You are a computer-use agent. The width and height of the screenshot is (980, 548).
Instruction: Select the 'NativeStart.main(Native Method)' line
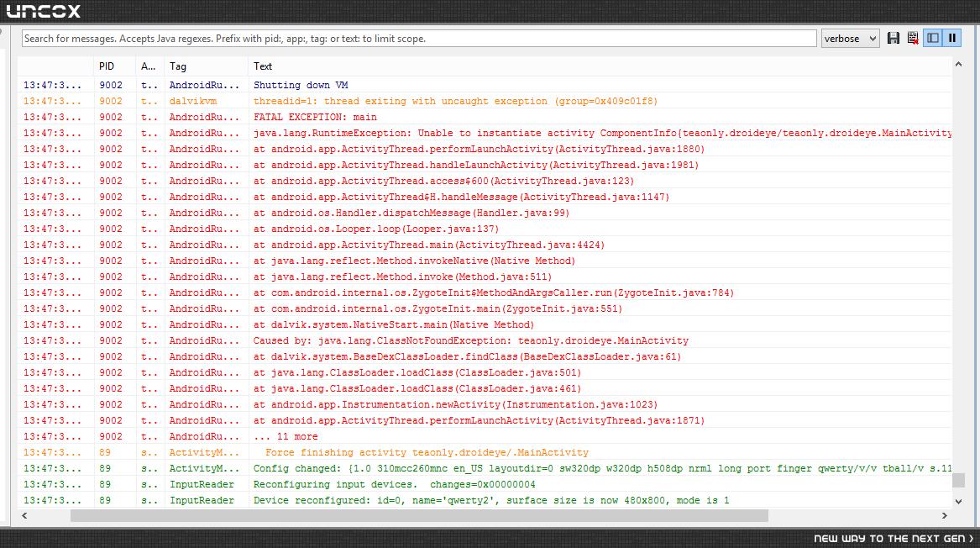(x=485, y=324)
